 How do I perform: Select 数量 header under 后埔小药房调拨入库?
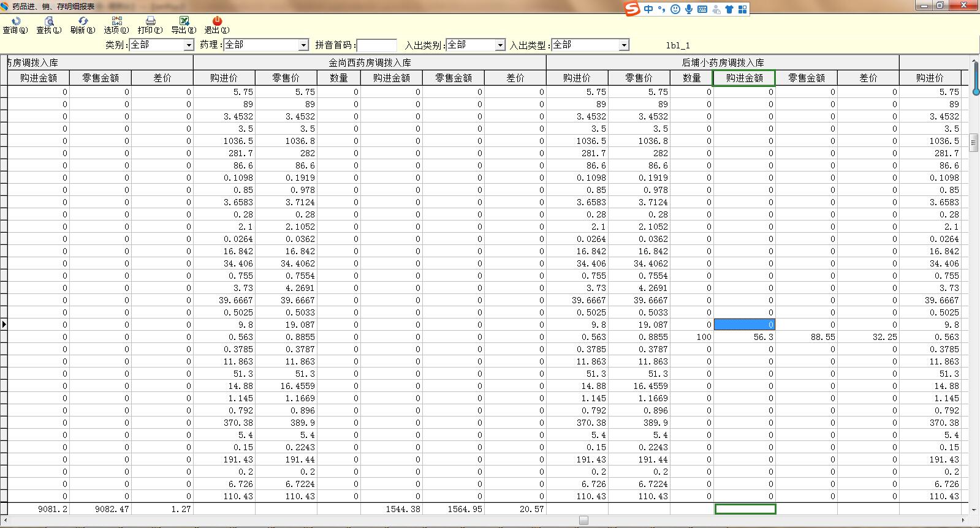coord(691,78)
